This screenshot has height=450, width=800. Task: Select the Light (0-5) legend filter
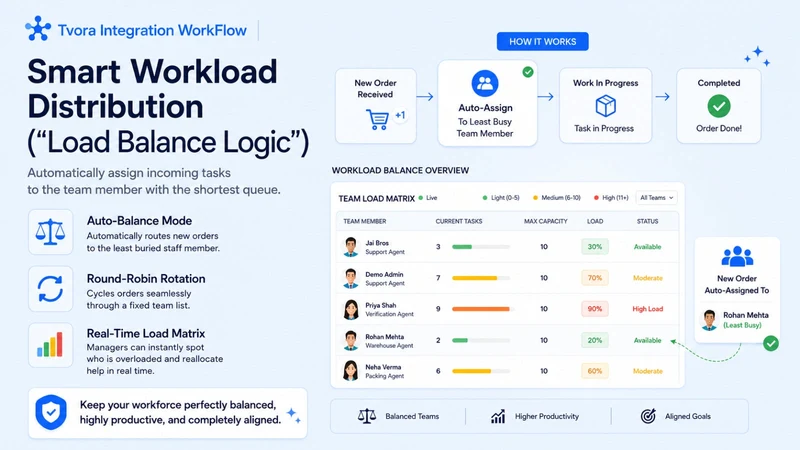501,198
